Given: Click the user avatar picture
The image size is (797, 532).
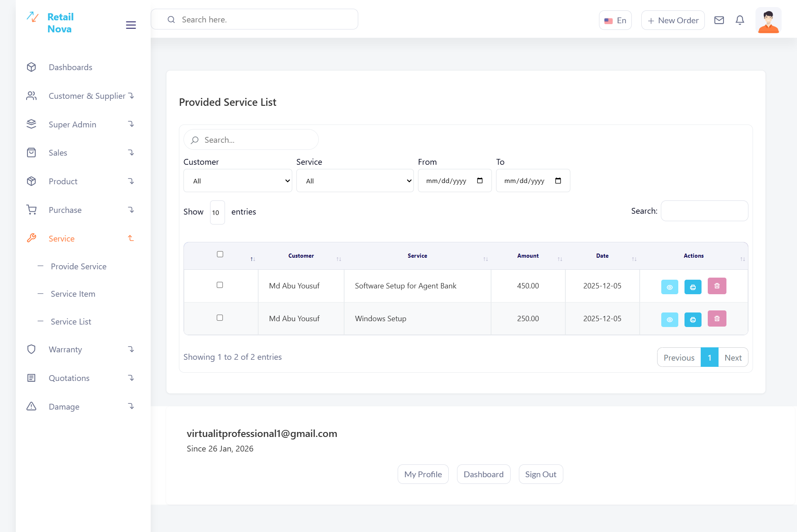Looking at the screenshot, I should [768, 21].
